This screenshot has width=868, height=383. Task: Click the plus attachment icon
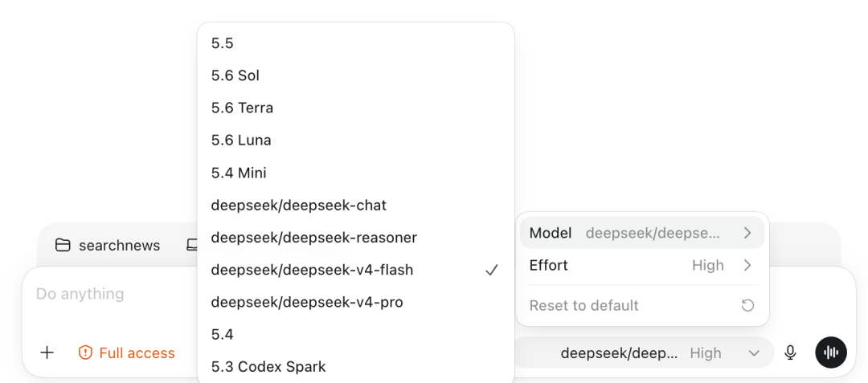point(47,352)
